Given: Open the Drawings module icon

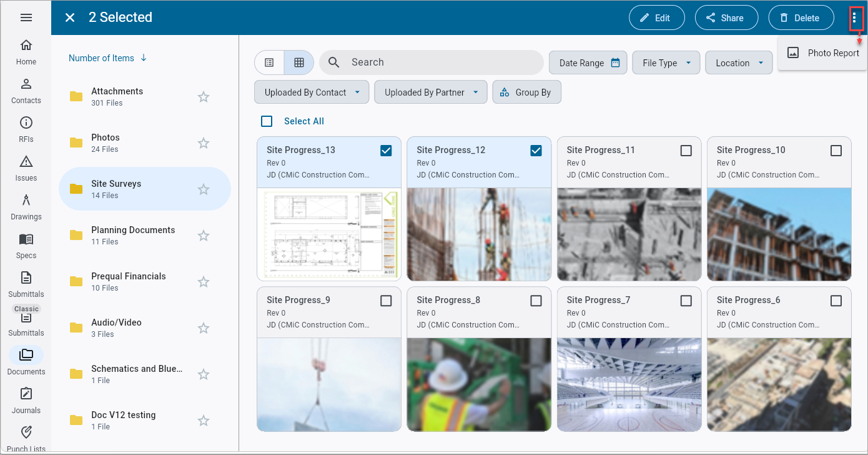Looking at the screenshot, I should [x=26, y=201].
